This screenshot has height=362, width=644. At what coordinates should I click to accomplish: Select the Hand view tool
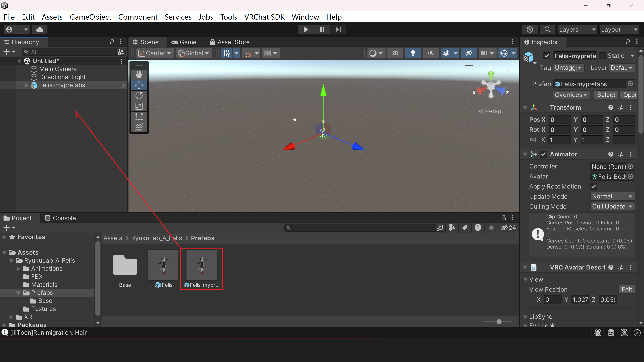[139, 74]
